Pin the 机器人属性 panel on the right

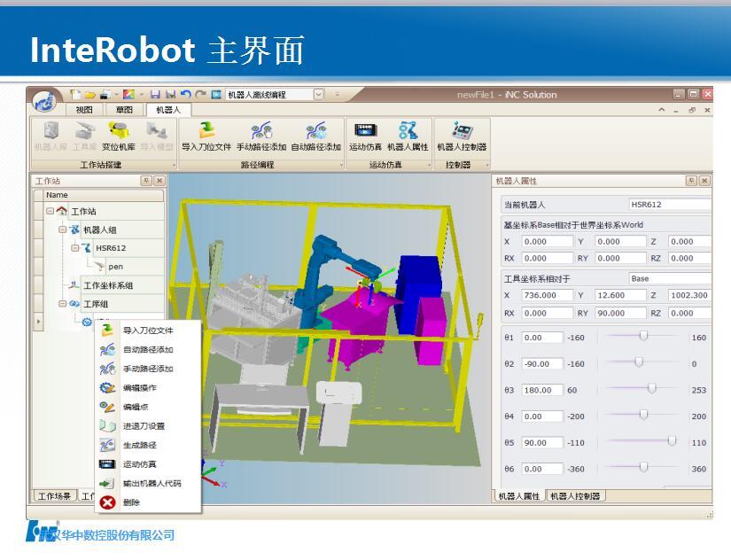(691, 181)
